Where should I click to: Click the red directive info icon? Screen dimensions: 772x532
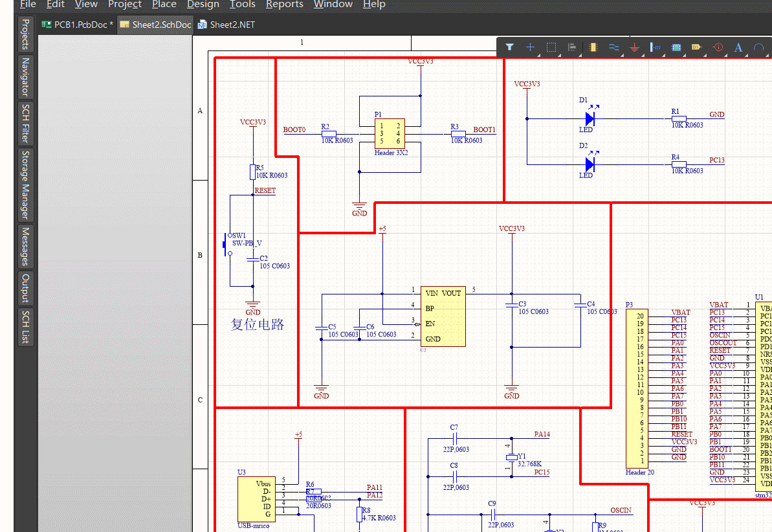tap(717, 47)
